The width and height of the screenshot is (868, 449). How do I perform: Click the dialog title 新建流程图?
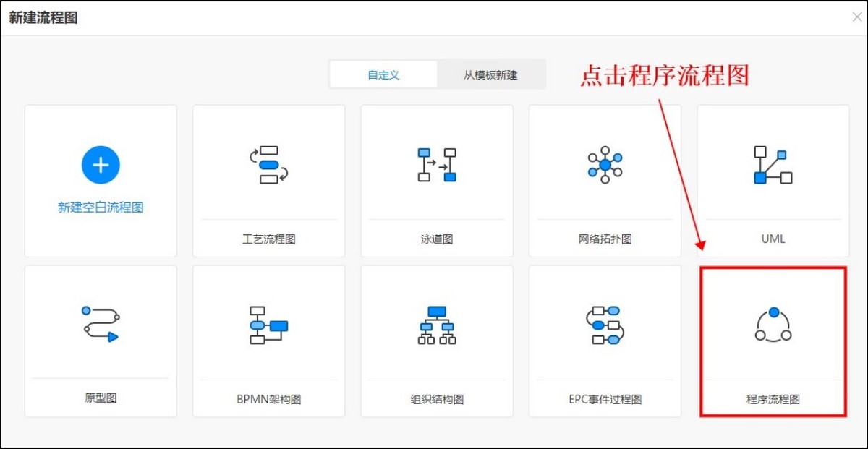pos(44,17)
